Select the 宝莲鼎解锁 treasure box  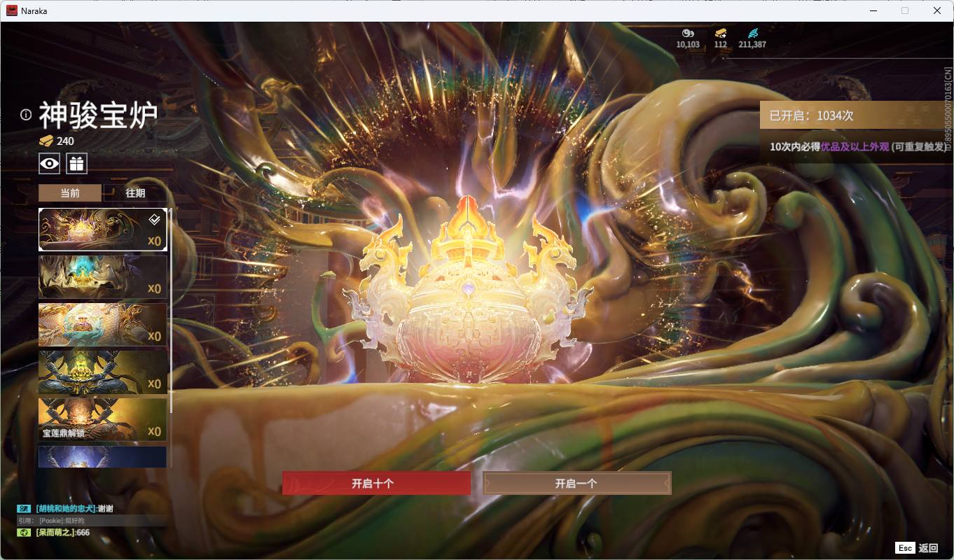point(103,420)
